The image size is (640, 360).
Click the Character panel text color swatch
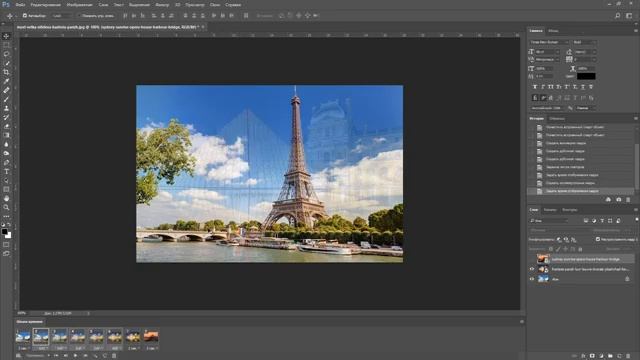587,76
